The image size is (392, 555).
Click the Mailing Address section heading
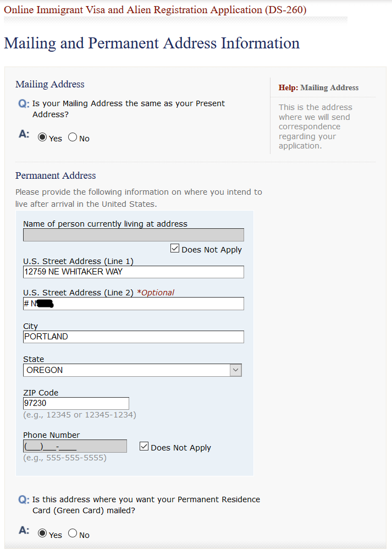point(50,84)
